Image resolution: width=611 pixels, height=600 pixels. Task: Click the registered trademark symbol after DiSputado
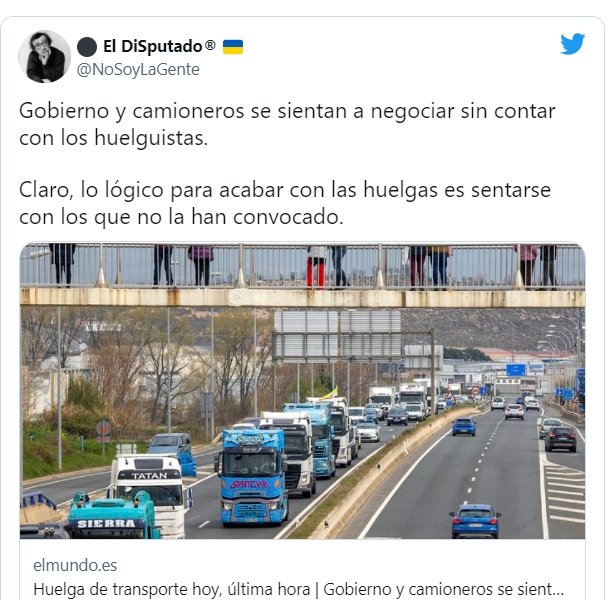click(210, 45)
